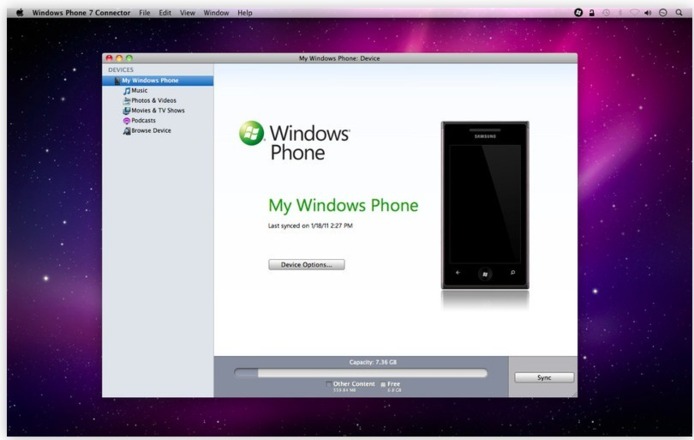Image resolution: width=694 pixels, height=440 pixels.
Task: Select My Windows Phone in the Devices list
Action: pos(158,81)
